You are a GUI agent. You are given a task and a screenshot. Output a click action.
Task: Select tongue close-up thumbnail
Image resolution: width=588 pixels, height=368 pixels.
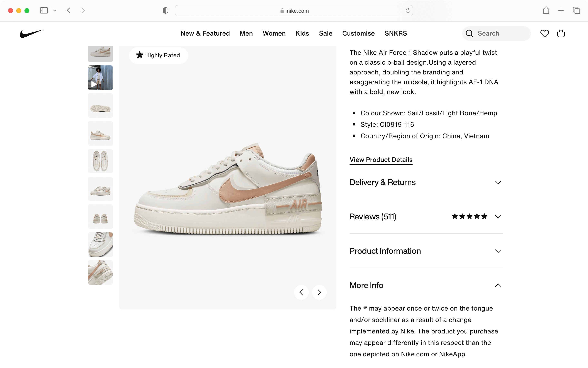[100, 244]
